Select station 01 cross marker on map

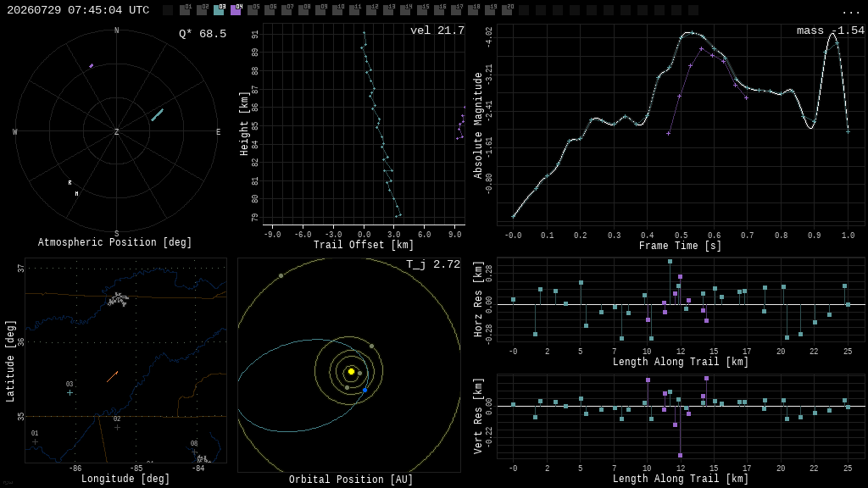pyautogui.click(x=35, y=441)
